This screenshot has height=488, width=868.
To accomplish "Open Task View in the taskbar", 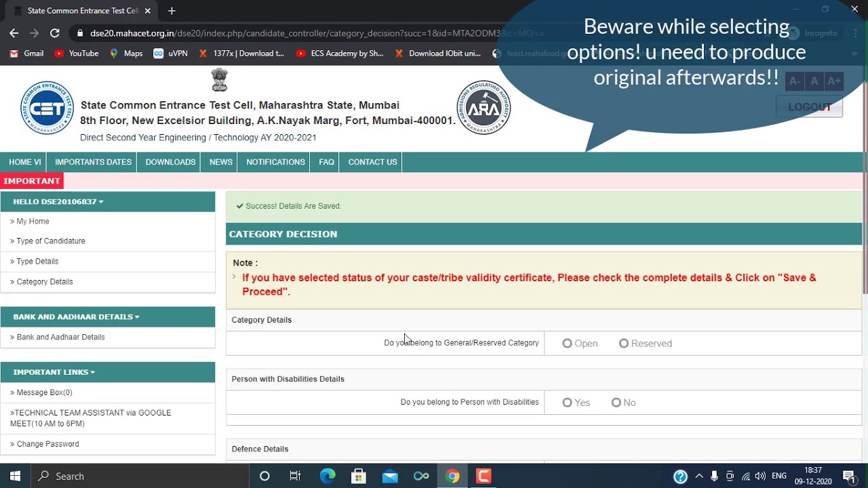I will [295, 476].
